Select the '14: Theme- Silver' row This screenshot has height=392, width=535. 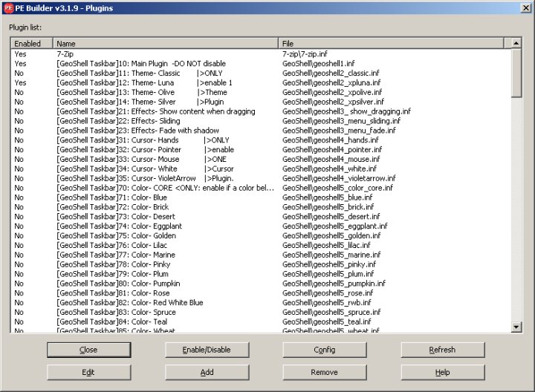pyautogui.click(x=261, y=102)
